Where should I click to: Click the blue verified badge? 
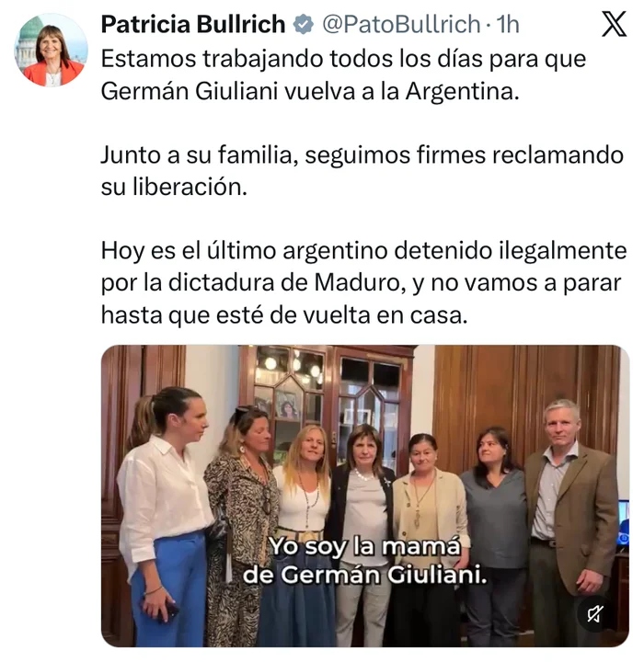point(304,24)
